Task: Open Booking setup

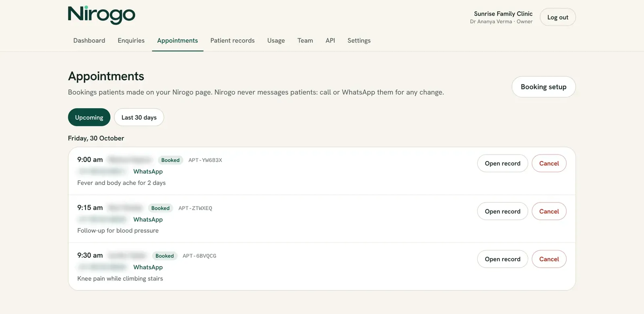Action: (543, 87)
